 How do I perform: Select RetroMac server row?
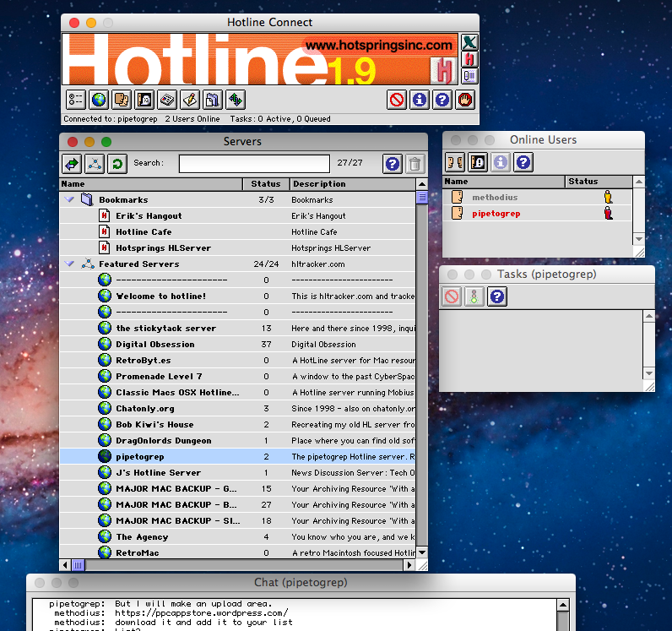tap(237, 552)
